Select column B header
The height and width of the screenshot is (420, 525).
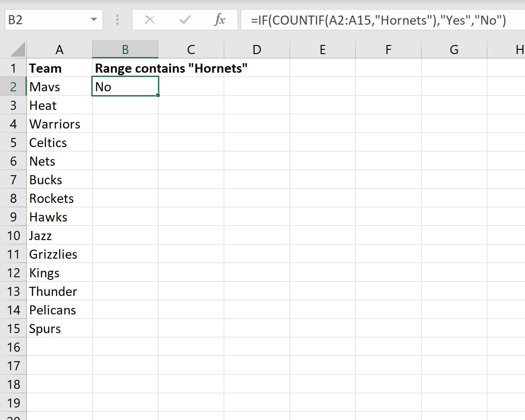tap(125, 49)
